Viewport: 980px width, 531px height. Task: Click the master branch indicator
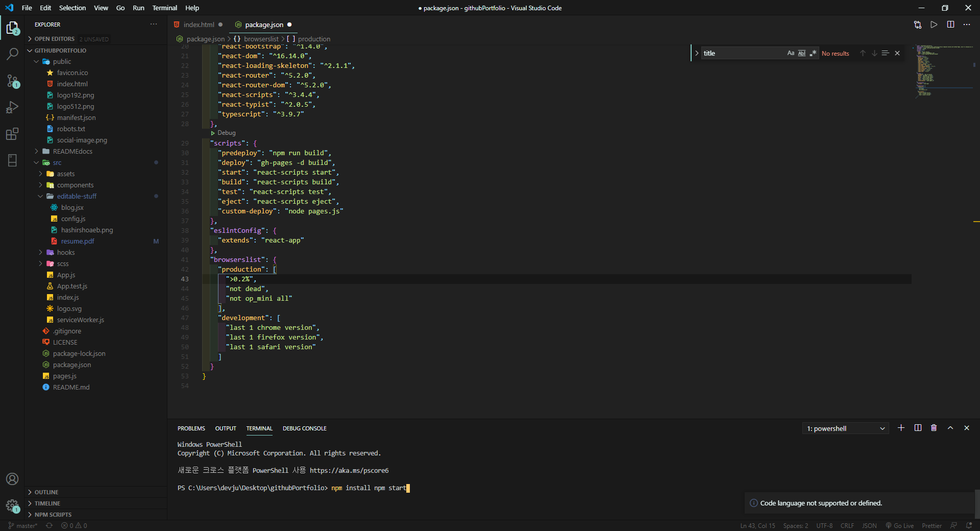pyautogui.click(x=23, y=525)
